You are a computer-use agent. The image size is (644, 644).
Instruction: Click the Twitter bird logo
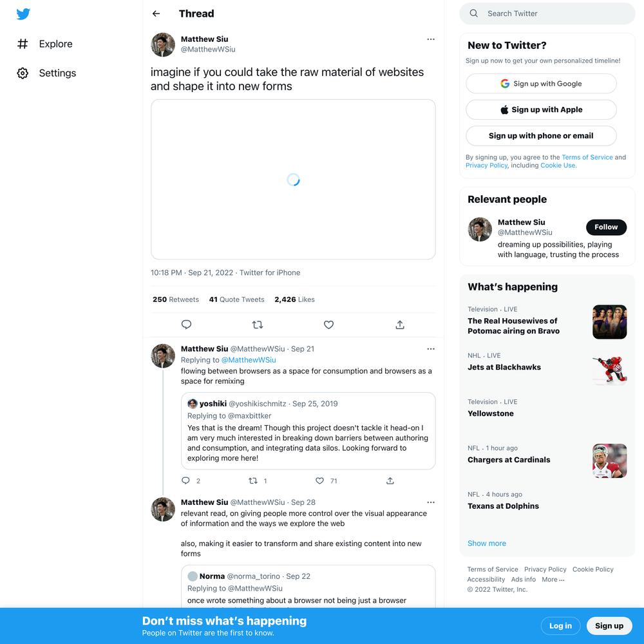tap(23, 14)
